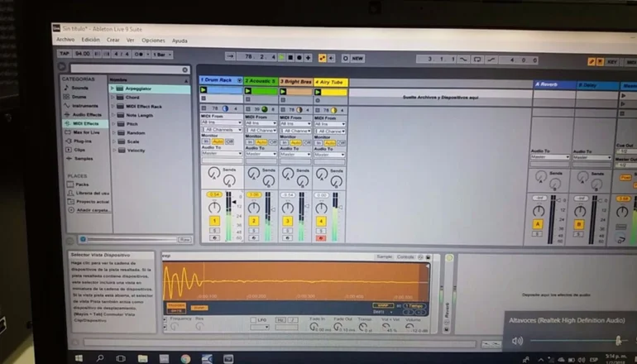
Task: Click the Drum Rack track title dropdown arrow
Action: tap(239, 80)
